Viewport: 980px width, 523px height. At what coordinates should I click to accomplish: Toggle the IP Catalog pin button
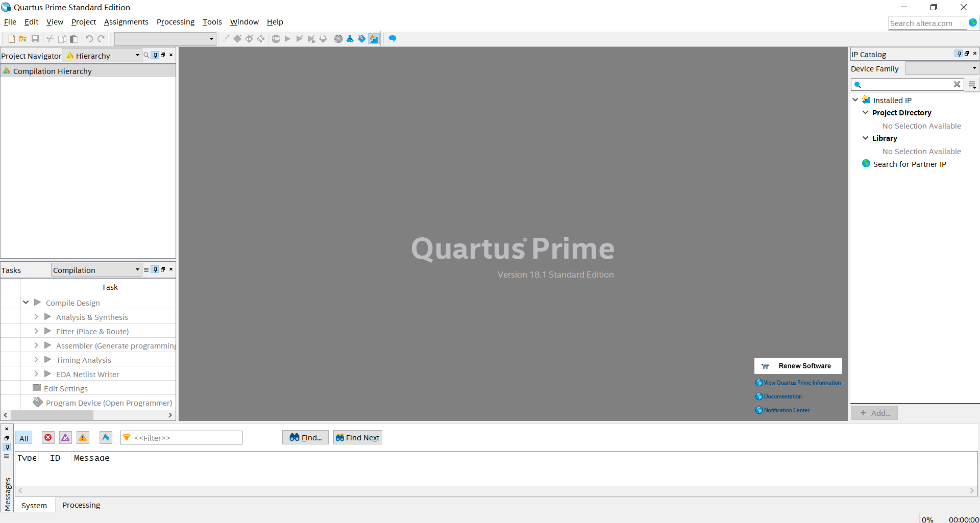[x=959, y=54]
